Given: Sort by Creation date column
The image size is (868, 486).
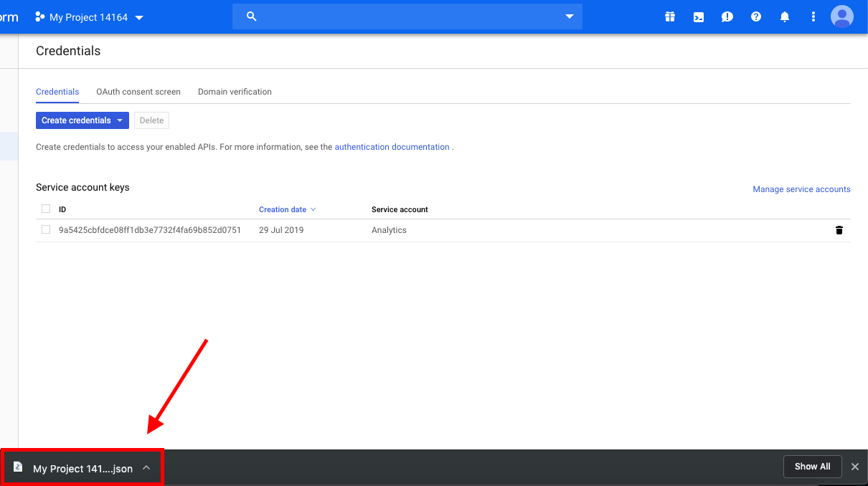Looking at the screenshot, I should point(287,209).
